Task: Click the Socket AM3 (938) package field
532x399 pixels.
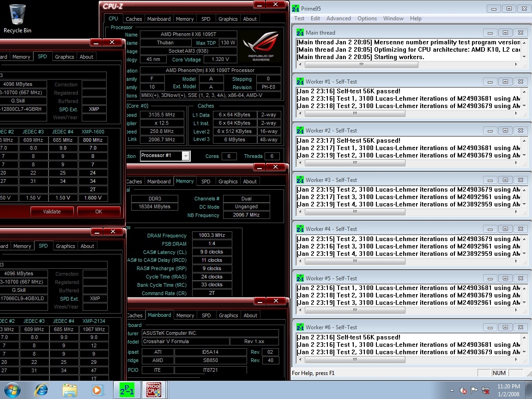Action: (x=188, y=51)
